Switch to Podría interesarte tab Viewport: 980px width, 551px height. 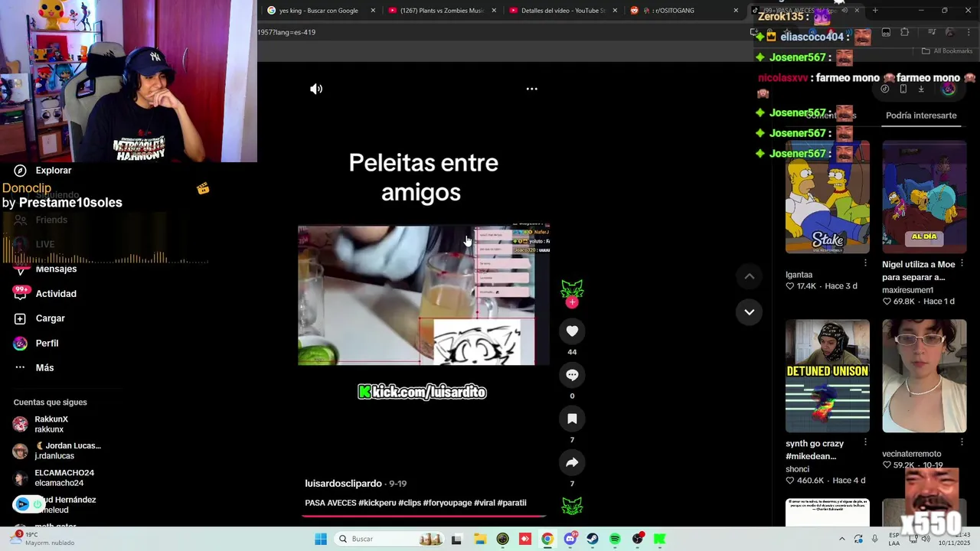point(921,116)
